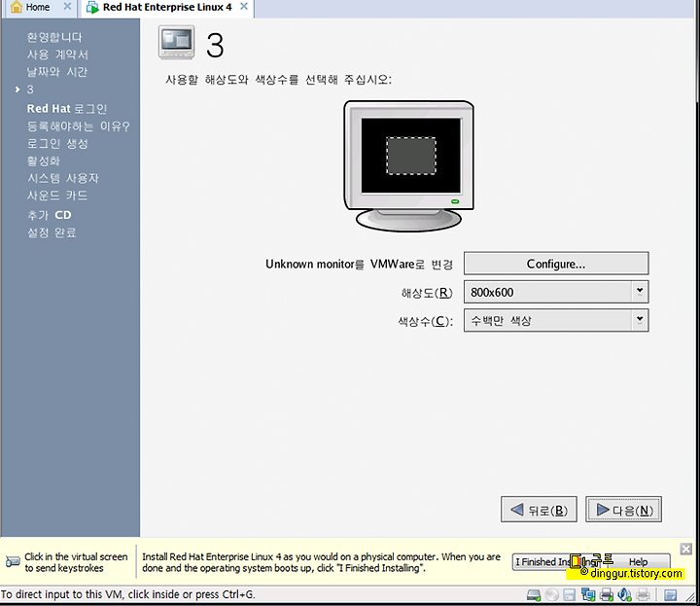Select 날짜와 시간 in the sidebar
The width and height of the screenshot is (700, 606).
click(57, 72)
